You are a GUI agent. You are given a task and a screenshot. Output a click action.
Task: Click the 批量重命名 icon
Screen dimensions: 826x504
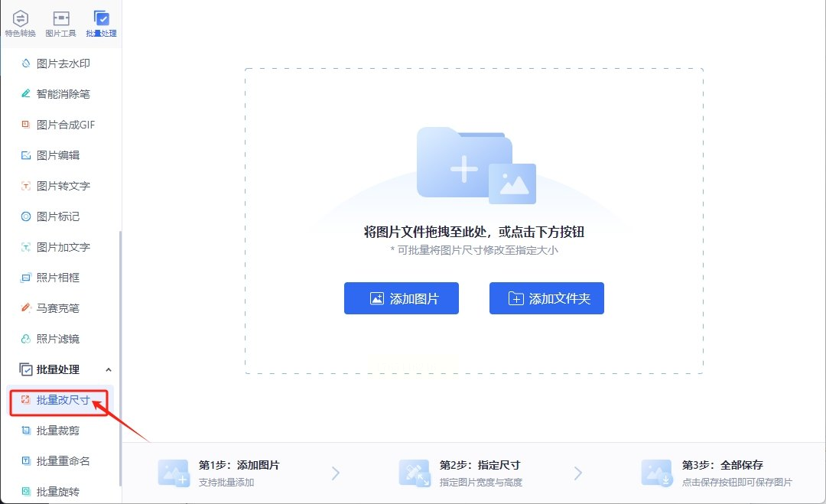point(26,461)
